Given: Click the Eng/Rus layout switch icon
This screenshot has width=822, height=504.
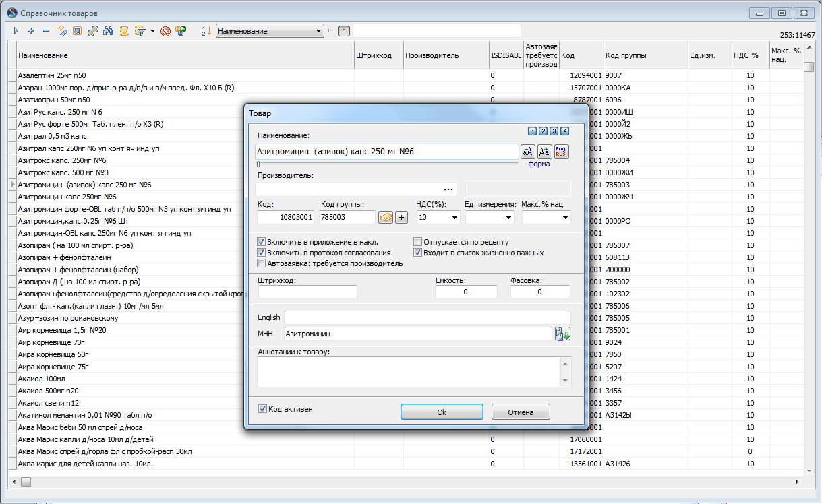Looking at the screenshot, I should [561, 151].
